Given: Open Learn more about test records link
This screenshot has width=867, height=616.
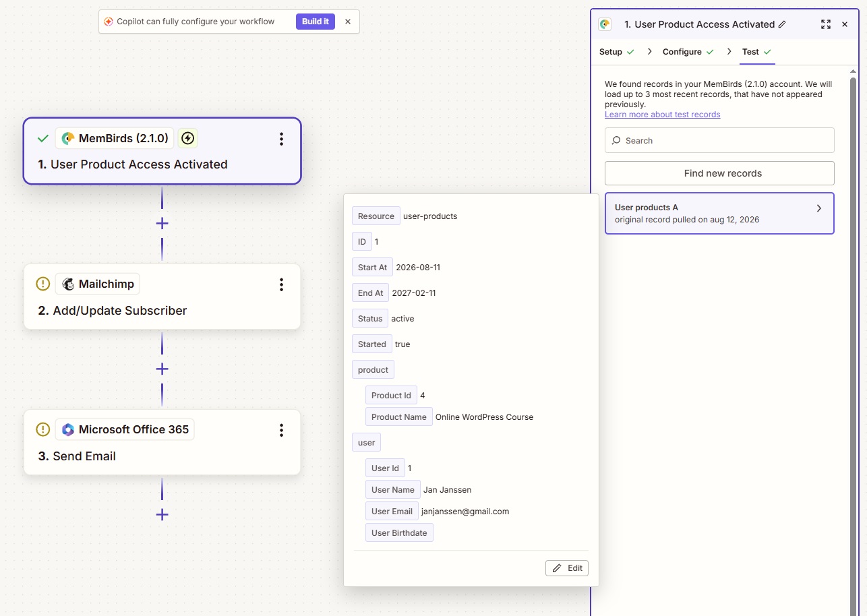Looking at the screenshot, I should [662, 115].
